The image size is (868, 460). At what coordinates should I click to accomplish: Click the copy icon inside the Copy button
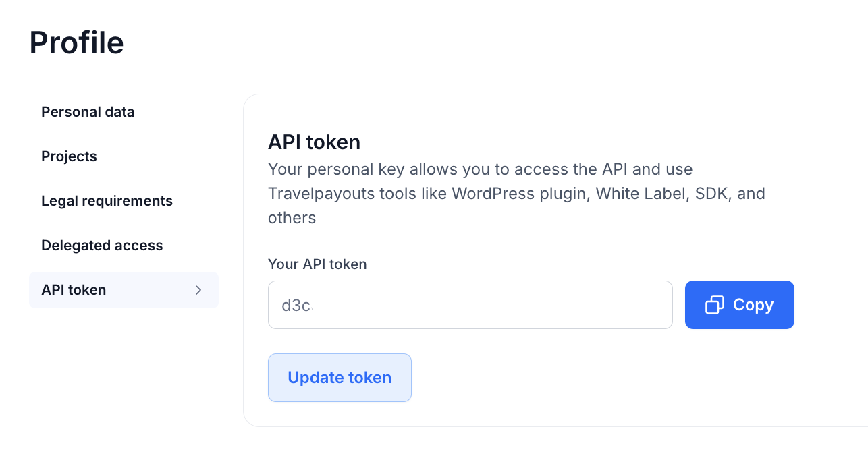[x=715, y=305]
